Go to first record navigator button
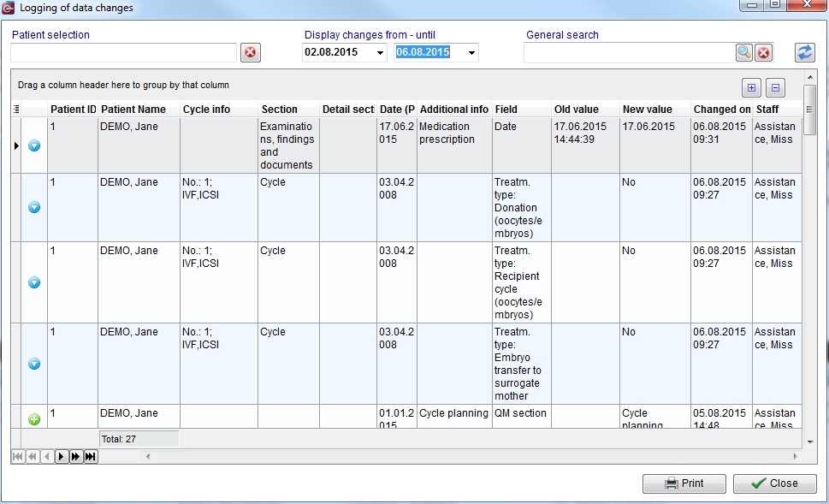Viewport: 829px width, 504px height. pos(17,456)
